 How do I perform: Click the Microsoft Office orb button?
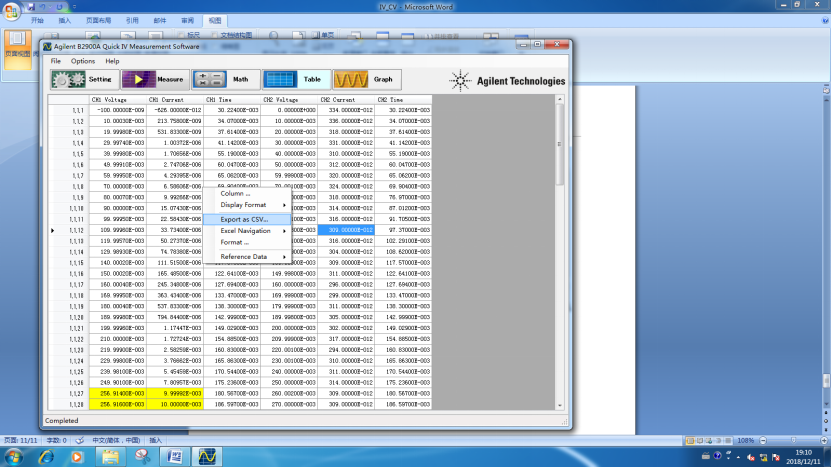pos(11,10)
